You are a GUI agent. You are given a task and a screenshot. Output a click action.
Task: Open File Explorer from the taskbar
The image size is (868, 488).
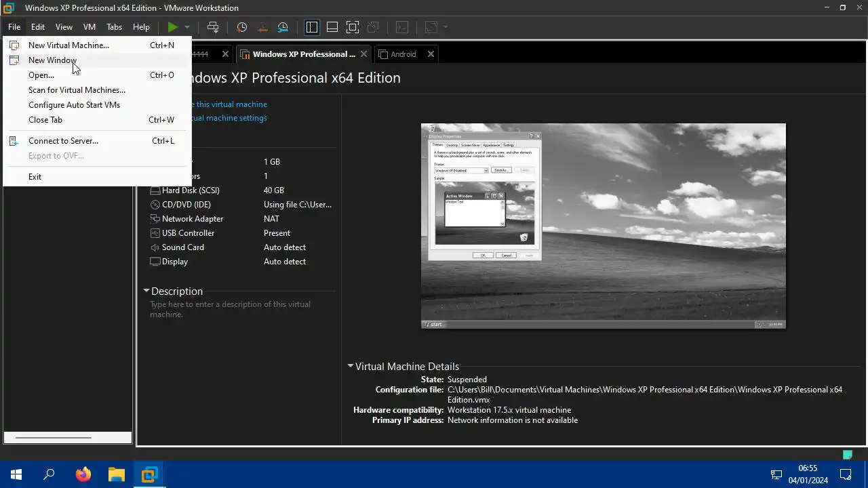(x=116, y=474)
